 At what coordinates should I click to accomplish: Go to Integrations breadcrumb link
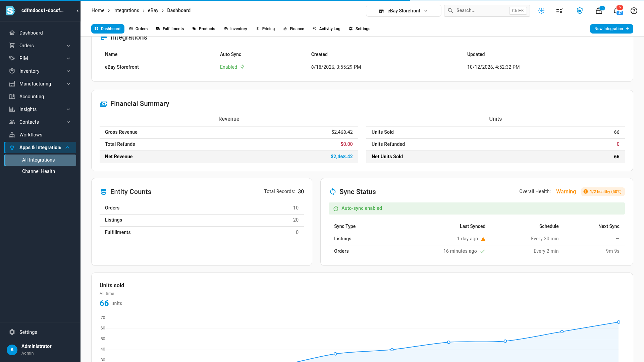point(126,10)
